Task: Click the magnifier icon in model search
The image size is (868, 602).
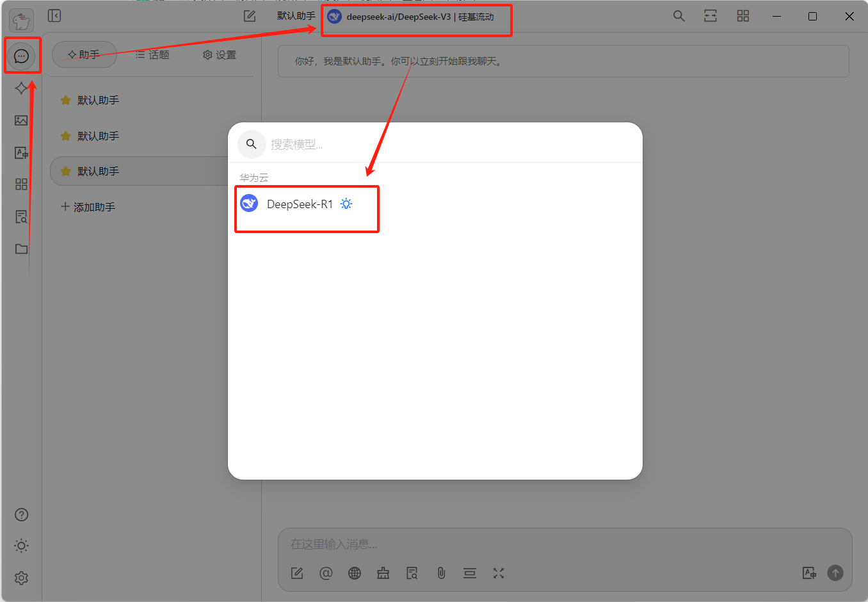Action: [252, 144]
